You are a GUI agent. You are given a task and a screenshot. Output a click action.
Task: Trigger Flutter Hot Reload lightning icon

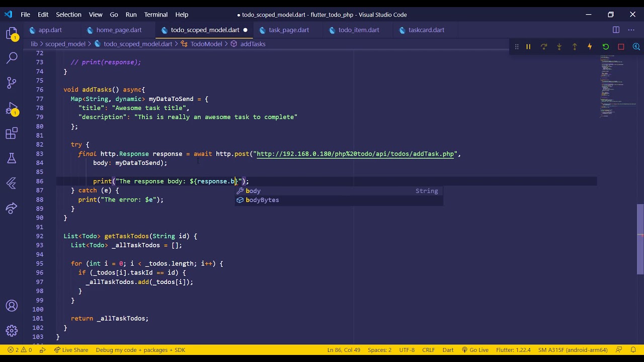[x=590, y=47]
